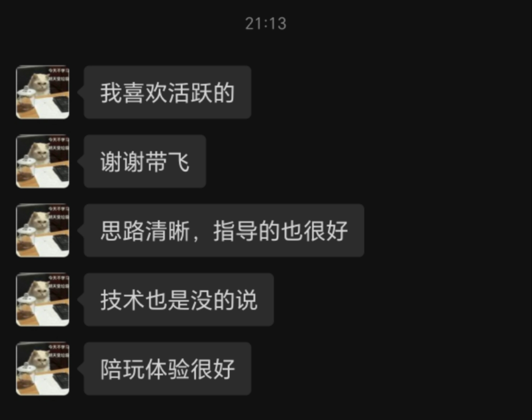Click the word 陪玩 in the last message
Viewport: 532px width, 420px height.
click(x=122, y=369)
